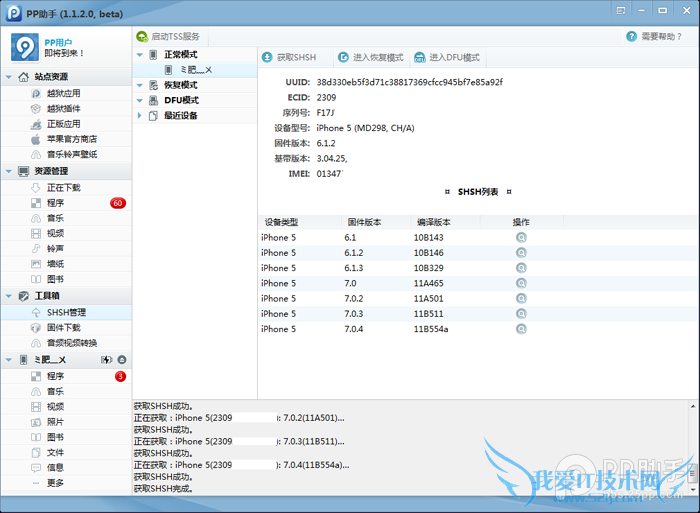Click the 固件版本 column header

pos(376,222)
